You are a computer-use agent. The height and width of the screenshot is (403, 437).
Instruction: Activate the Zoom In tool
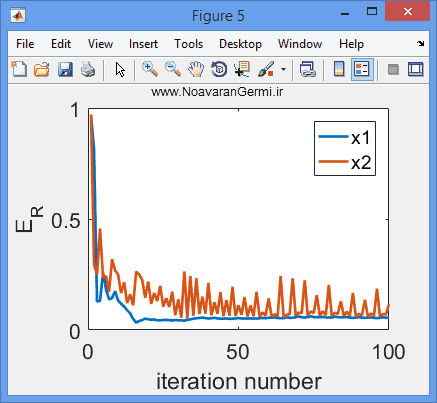coord(150,69)
